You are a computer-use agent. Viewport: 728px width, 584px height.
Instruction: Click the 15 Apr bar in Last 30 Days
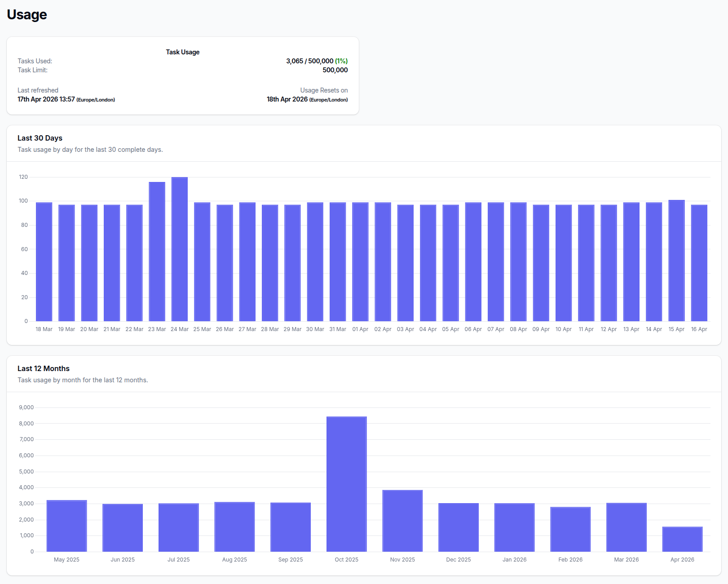(x=676, y=261)
